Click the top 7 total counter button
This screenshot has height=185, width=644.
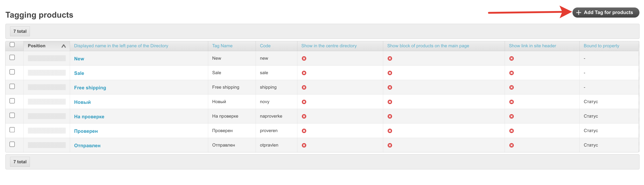click(x=20, y=31)
